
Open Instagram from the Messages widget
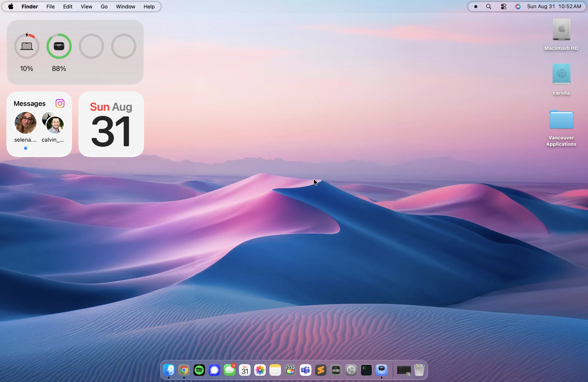click(x=60, y=103)
